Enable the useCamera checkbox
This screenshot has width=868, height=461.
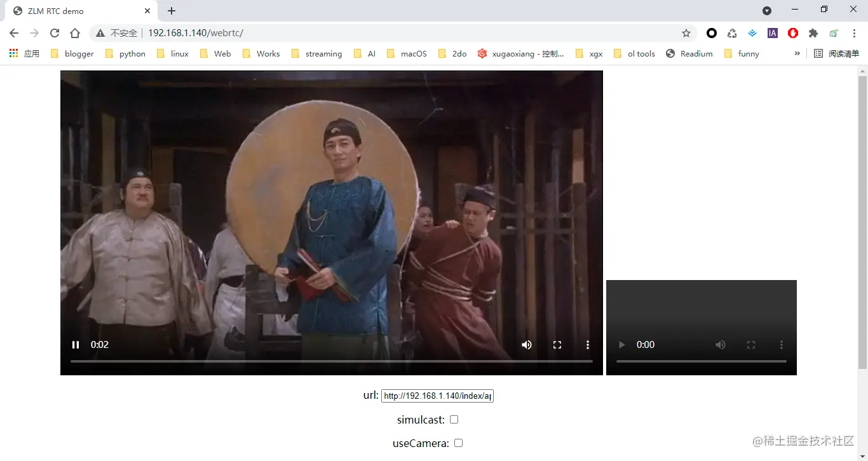(458, 443)
